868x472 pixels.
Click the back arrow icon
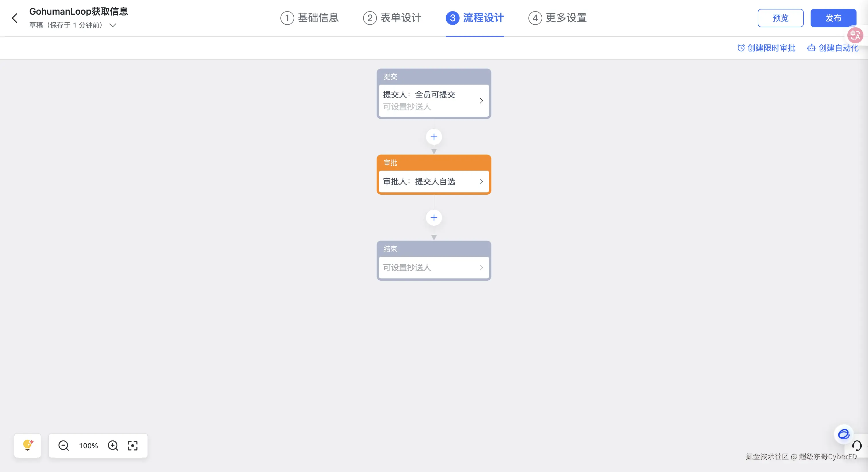14,18
